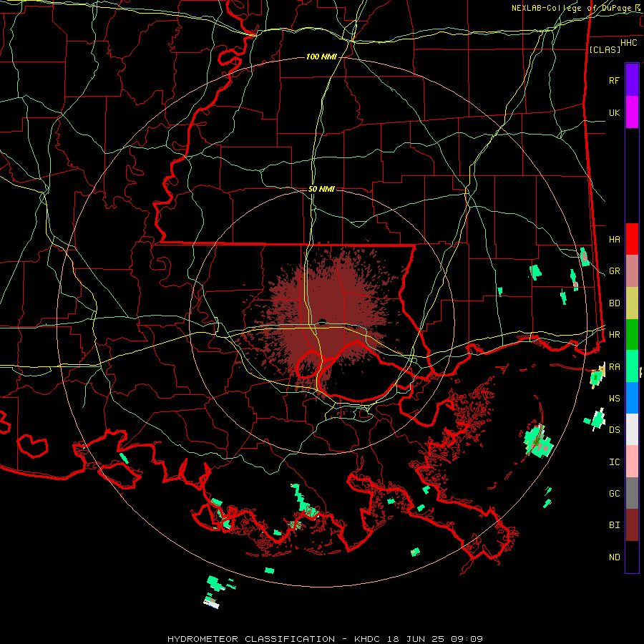Click the dusty pink GR legend swatch
Image resolution: width=644 pixels, height=644 pixels.
pyautogui.click(x=632, y=271)
